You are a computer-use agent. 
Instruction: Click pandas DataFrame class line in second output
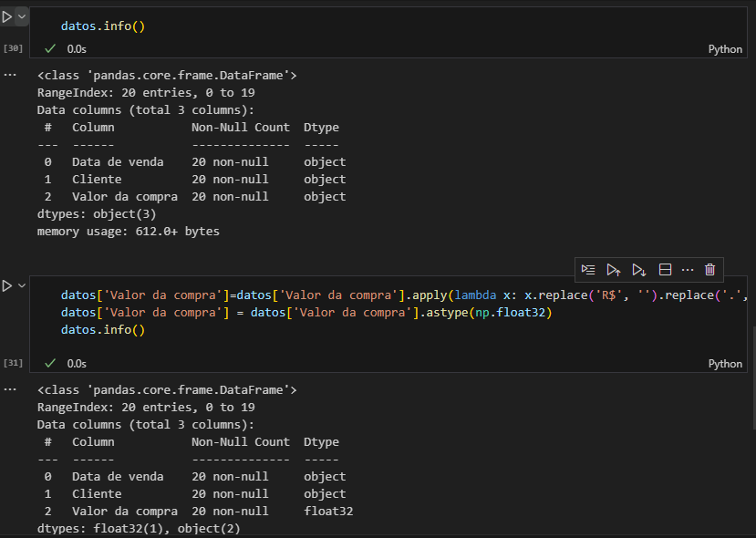click(x=167, y=389)
